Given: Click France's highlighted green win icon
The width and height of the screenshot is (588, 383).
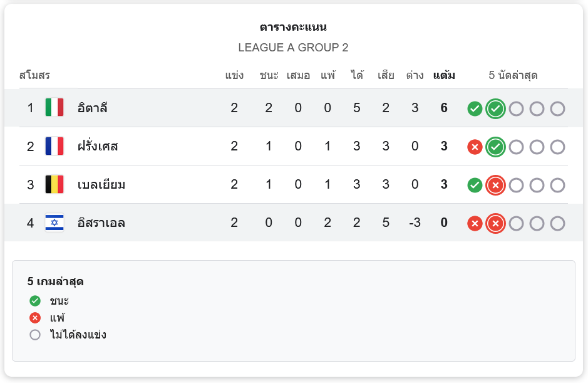Looking at the screenshot, I should (495, 147).
